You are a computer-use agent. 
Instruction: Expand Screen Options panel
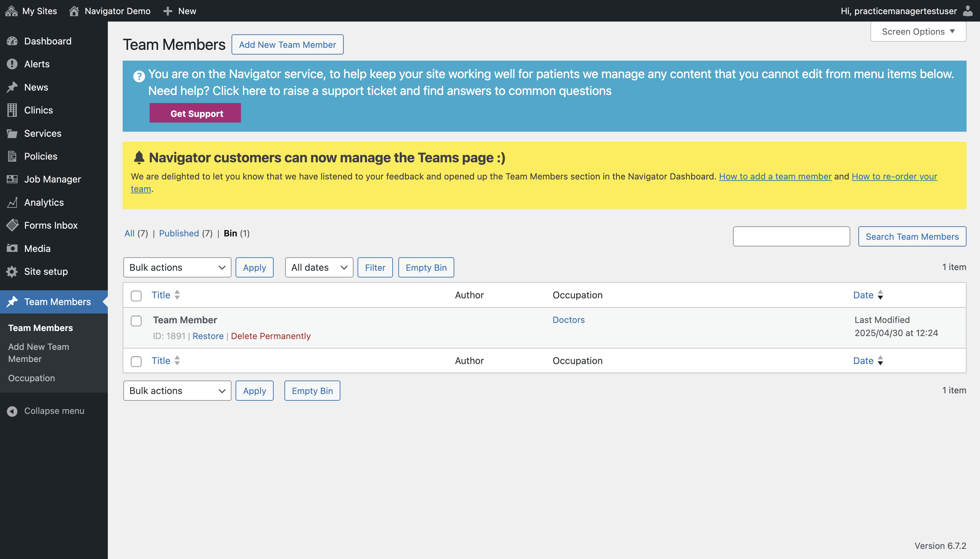(918, 31)
